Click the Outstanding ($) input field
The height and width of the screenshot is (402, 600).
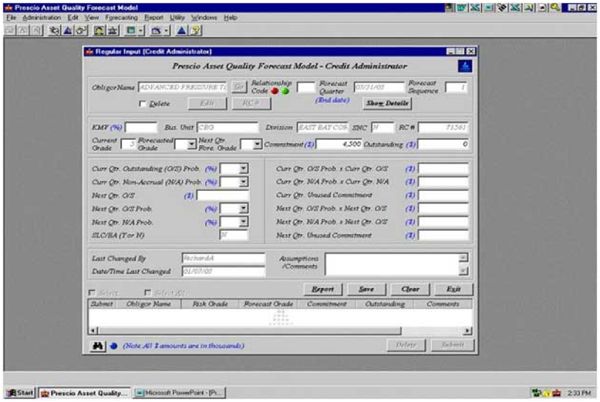click(443, 144)
